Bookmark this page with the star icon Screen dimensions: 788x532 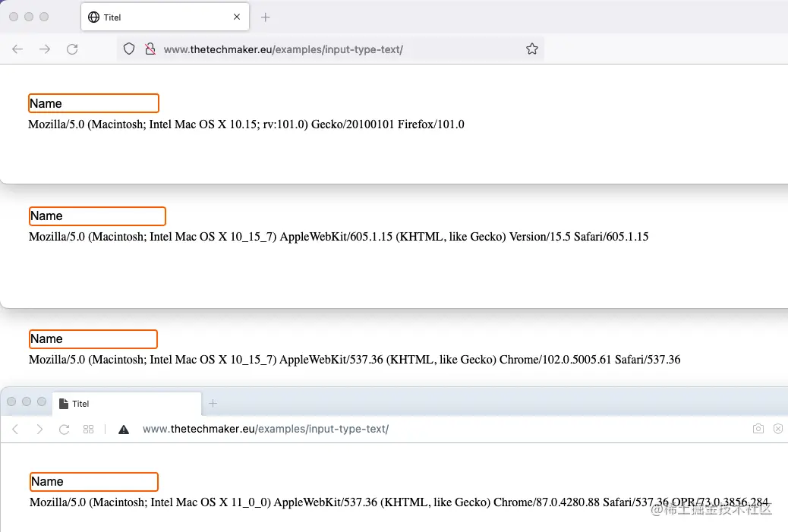pyautogui.click(x=532, y=49)
